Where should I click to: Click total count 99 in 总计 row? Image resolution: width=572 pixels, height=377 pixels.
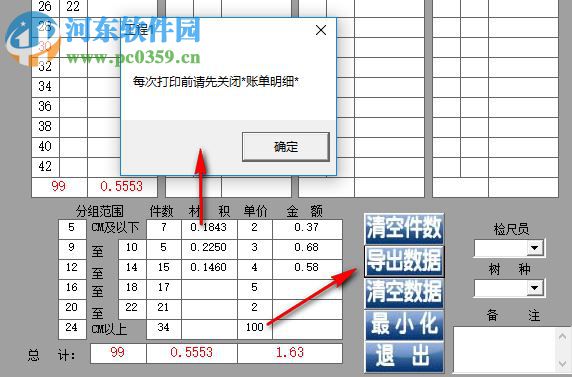coord(118,353)
